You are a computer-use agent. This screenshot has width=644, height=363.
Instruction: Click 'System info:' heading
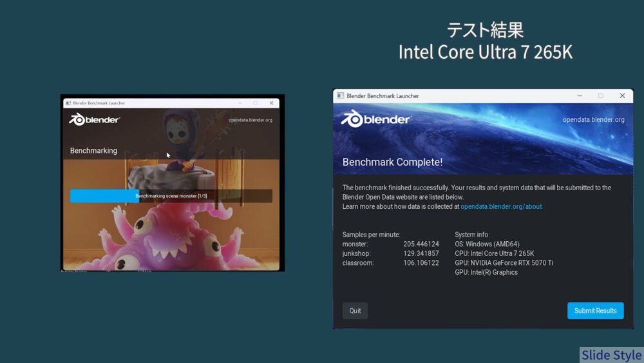click(472, 235)
